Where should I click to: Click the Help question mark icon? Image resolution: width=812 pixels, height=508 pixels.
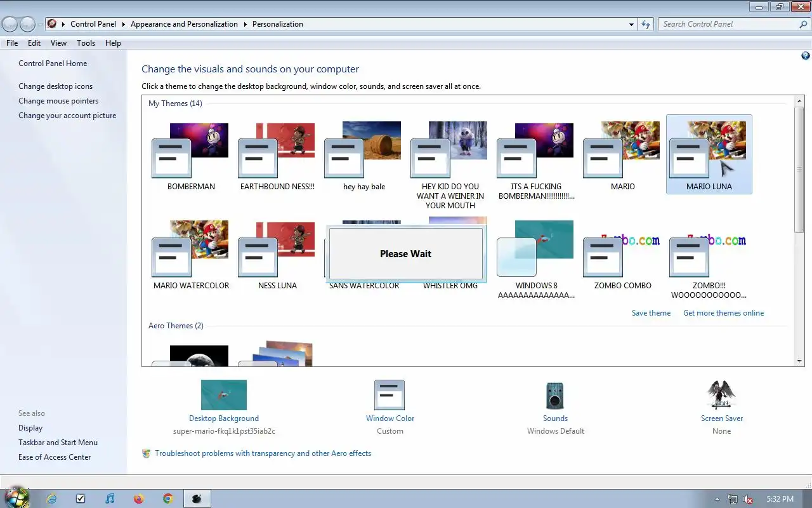806,56
